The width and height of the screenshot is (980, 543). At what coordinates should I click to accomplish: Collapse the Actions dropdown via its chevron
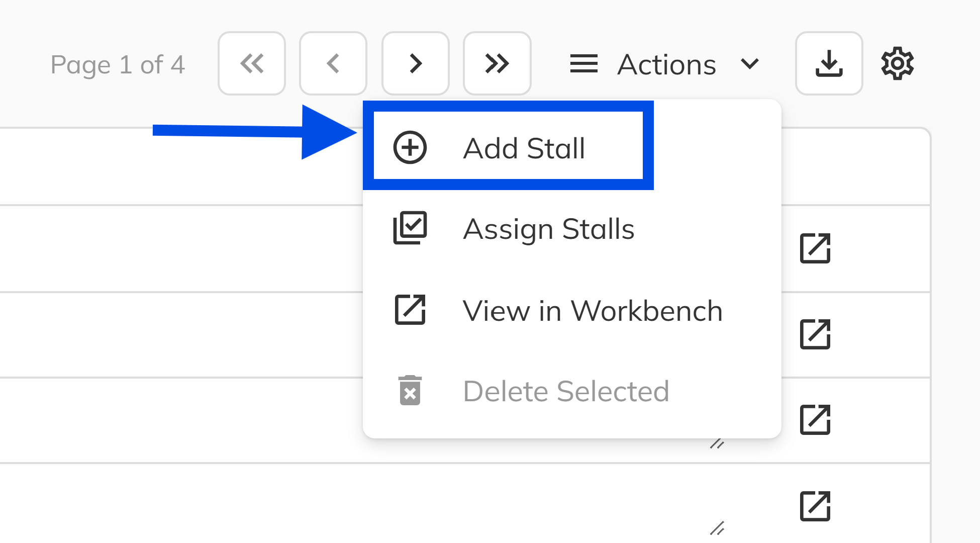[750, 63]
